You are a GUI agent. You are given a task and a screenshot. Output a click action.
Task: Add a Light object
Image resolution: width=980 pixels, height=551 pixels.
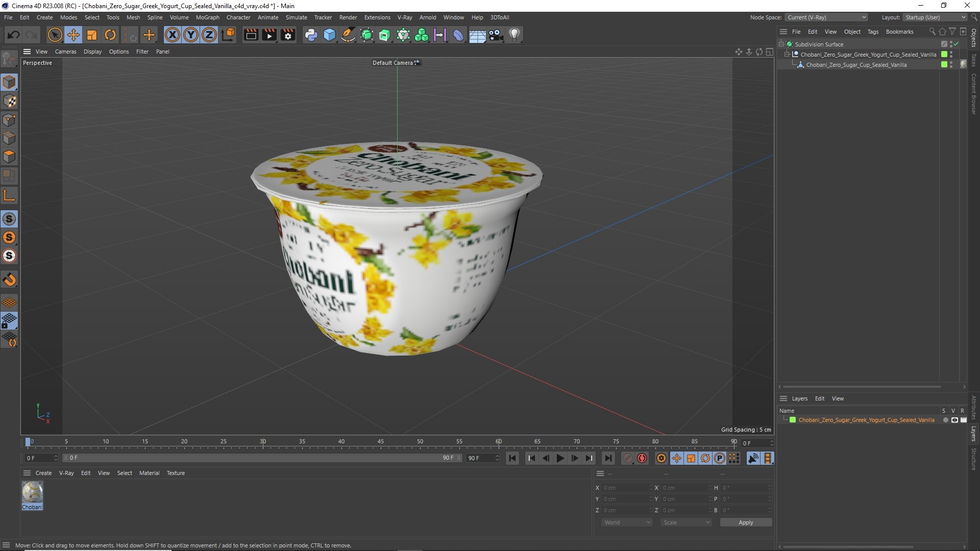click(x=514, y=35)
